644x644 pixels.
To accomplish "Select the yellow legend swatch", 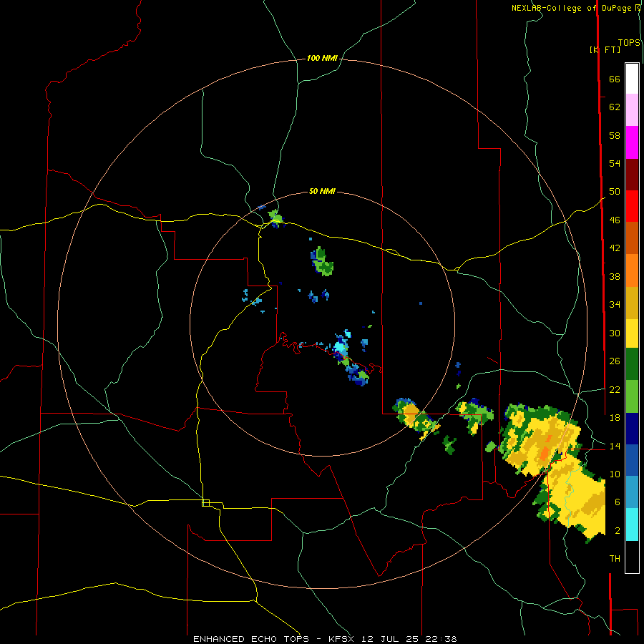I will click(632, 333).
